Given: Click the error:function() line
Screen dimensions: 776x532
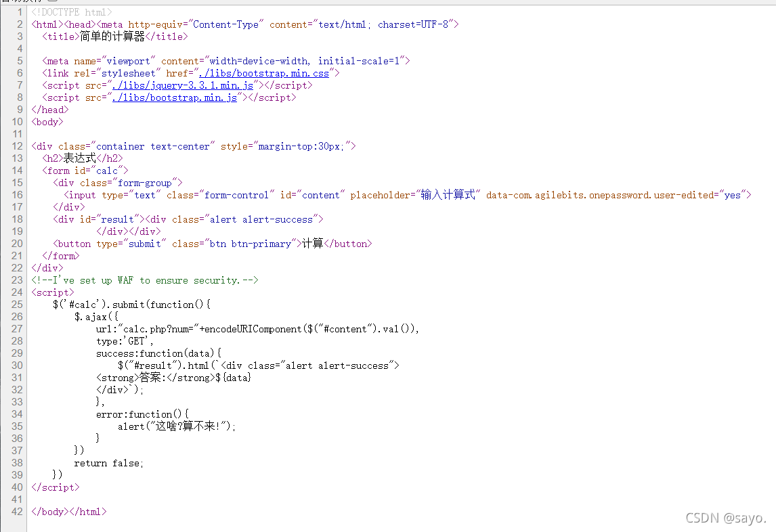Looking at the screenshot, I should (142, 414).
